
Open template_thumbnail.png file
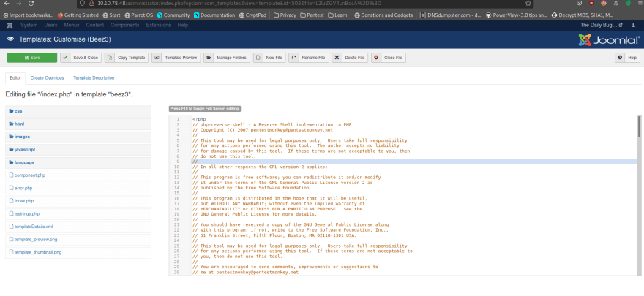(78, 253)
